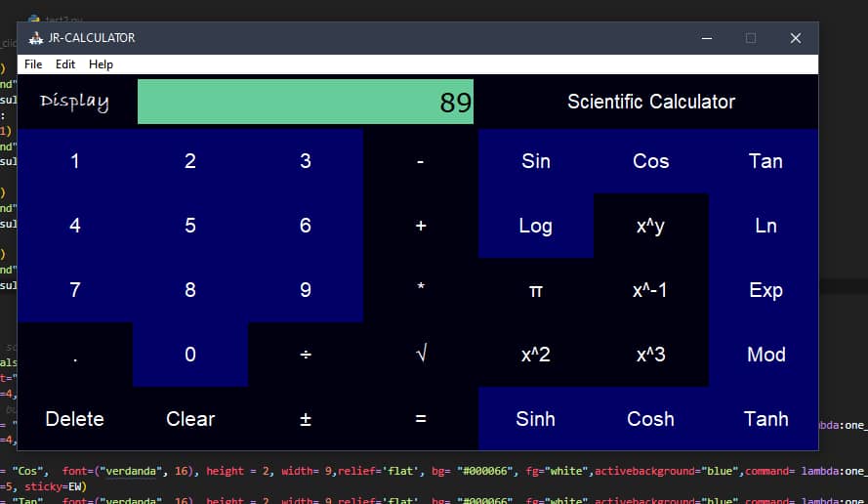Click the number 0 button
The height and width of the screenshot is (504, 868).
pyautogui.click(x=189, y=354)
